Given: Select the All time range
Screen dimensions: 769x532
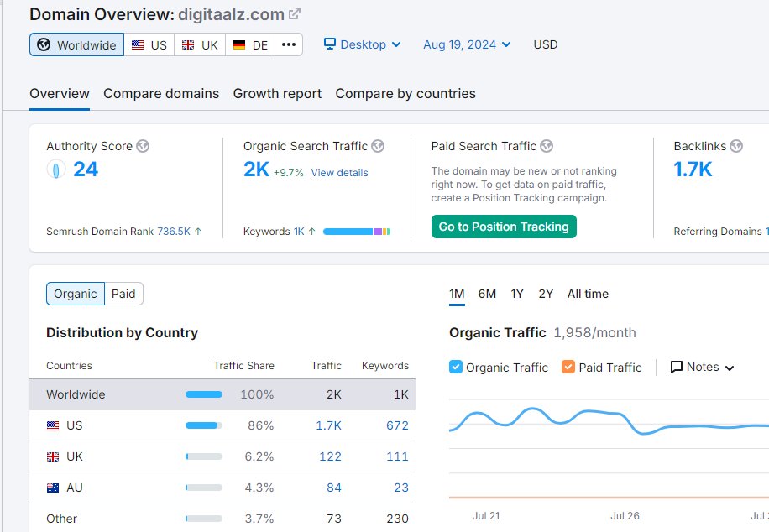Looking at the screenshot, I should 588,294.
